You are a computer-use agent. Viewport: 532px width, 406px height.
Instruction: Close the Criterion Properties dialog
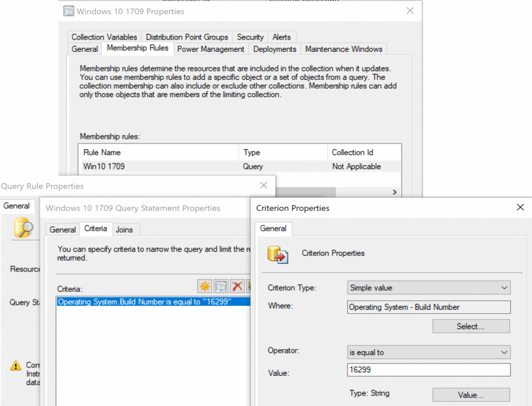[x=520, y=208]
